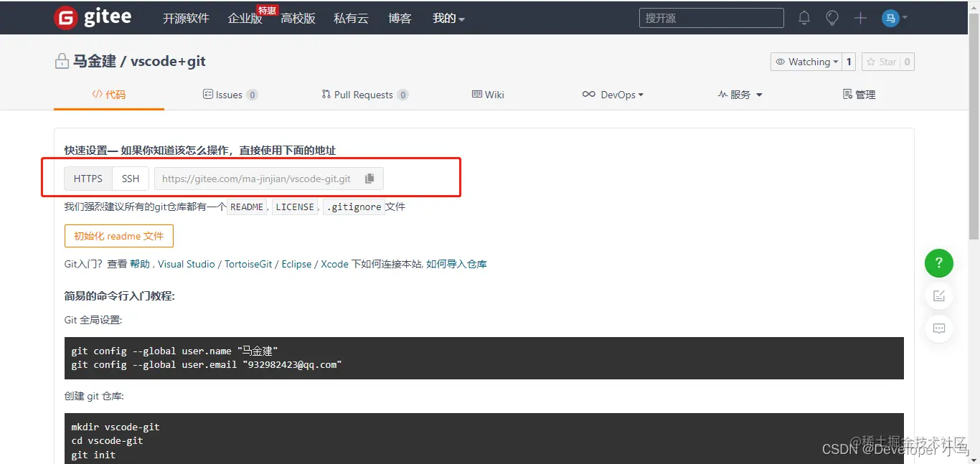Click the git config user.email command line
Screen dimensions: 980x464
(207, 364)
